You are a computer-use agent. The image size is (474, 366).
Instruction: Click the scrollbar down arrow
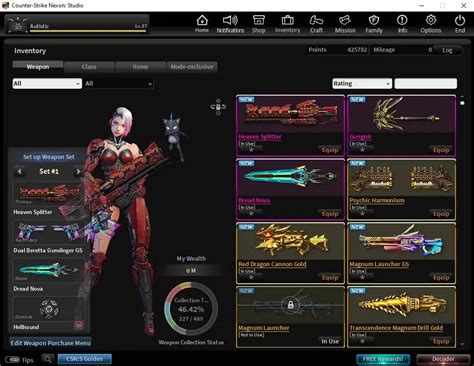point(462,344)
